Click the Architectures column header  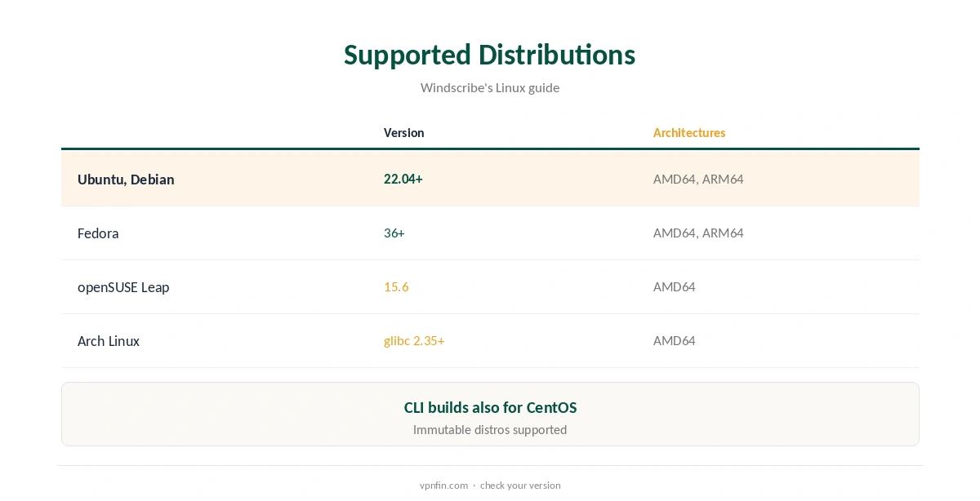[x=689, y=132]
